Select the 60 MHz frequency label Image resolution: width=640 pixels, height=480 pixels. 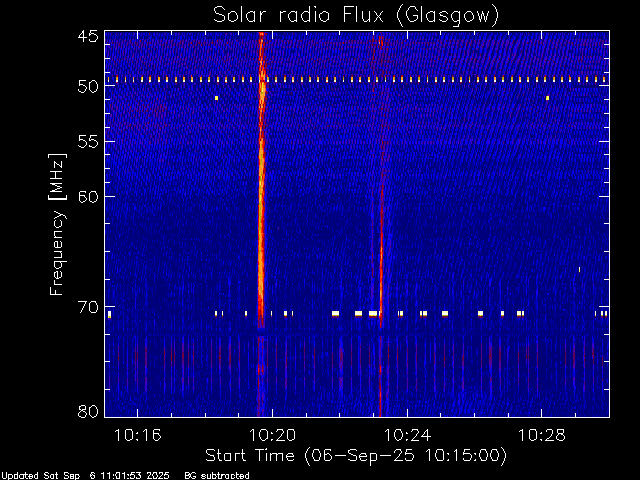coord(88,196)
